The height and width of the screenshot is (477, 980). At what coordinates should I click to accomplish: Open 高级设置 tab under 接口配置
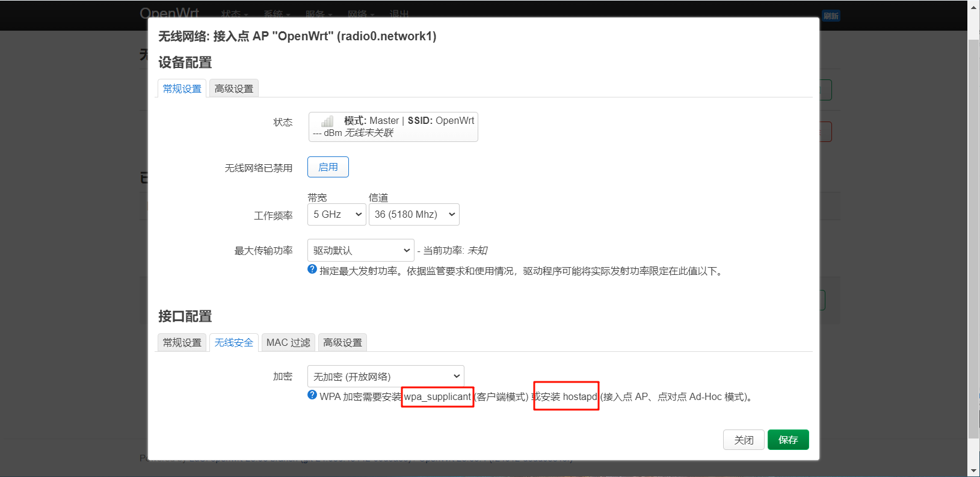pyautogui.click(x=342, y=343)
